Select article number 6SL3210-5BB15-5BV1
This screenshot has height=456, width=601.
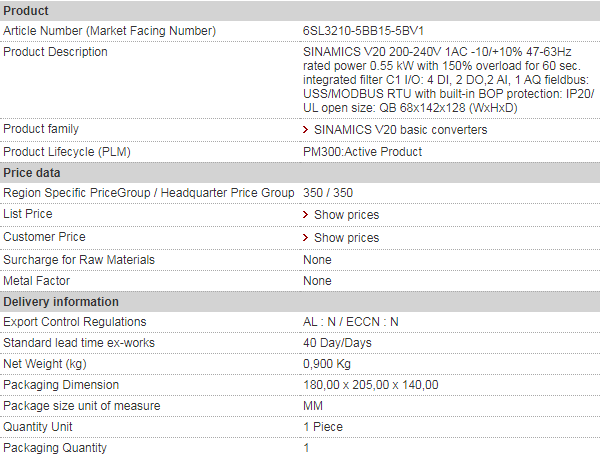pos(363,31)
